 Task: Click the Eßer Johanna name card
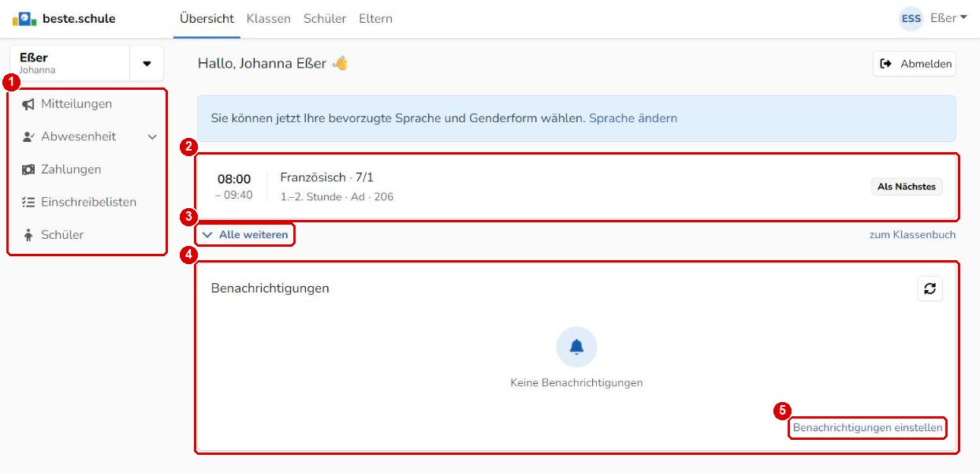pyautogui.click(x=70, y=64)
